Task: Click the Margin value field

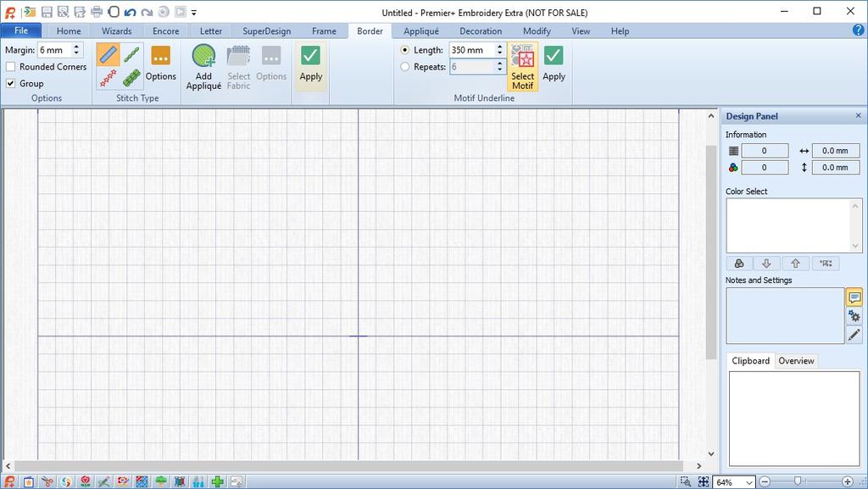Action: click(x=54, y=50)
